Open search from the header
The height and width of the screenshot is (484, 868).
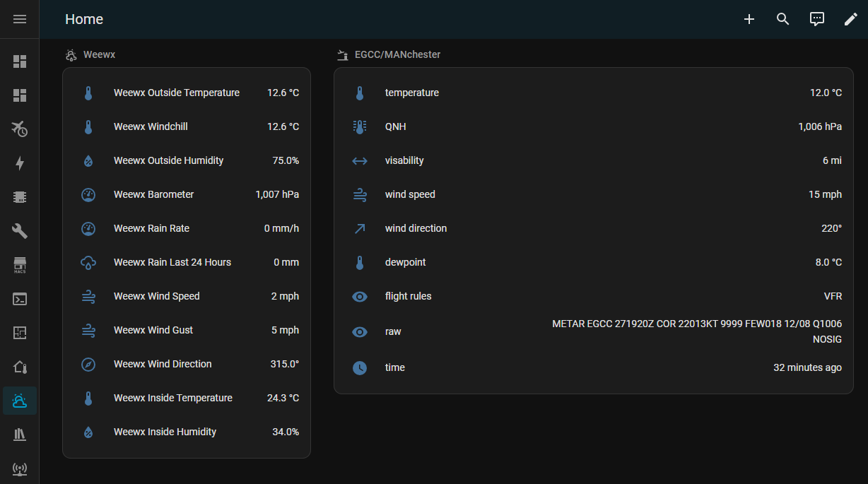click(x=783, y=19)
